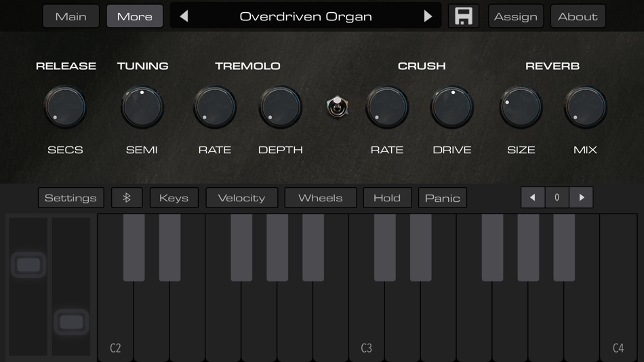Play the B3 white key

(x=582, y=321)
